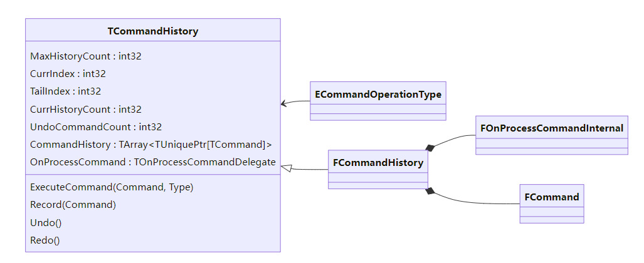Click the ExecuteCommand(Command, Type) method
644x263 pixels.
click(112, 187)
